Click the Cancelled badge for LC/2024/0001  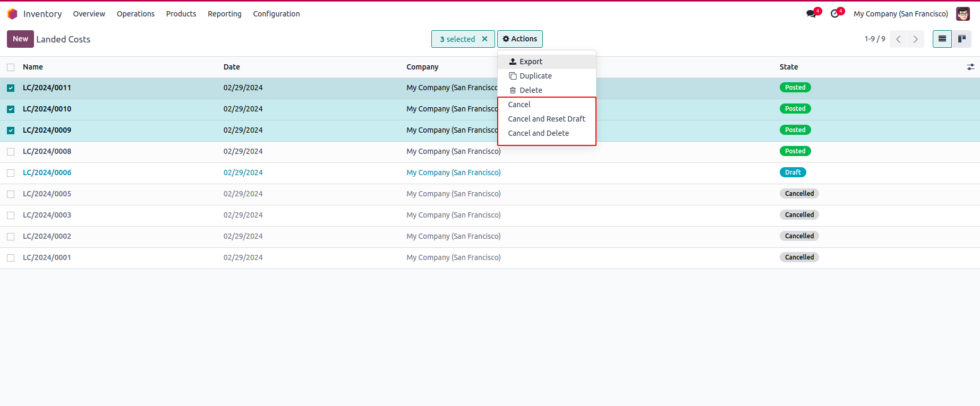(799, 257)
